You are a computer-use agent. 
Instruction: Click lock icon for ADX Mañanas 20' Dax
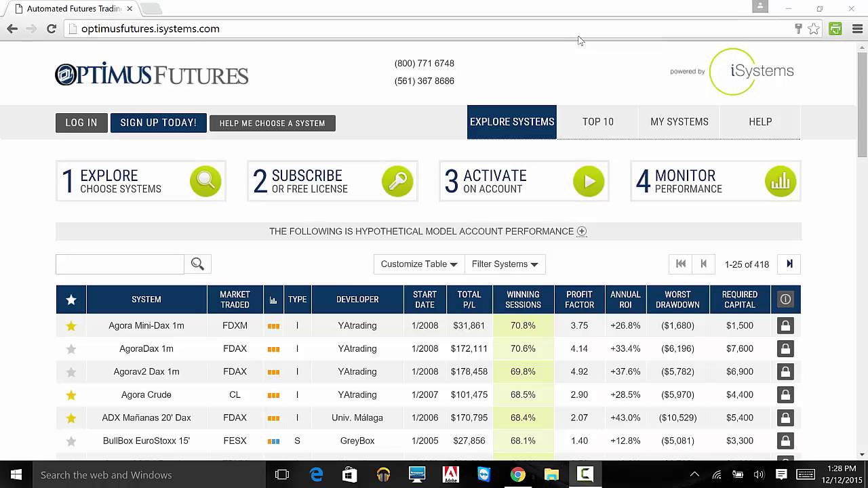tap(785, 418)
